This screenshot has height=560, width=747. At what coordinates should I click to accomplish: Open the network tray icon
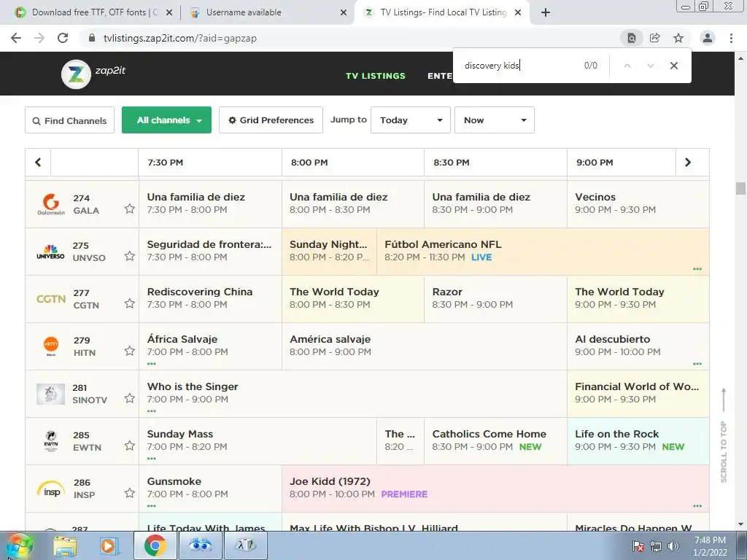click(656, 546)
